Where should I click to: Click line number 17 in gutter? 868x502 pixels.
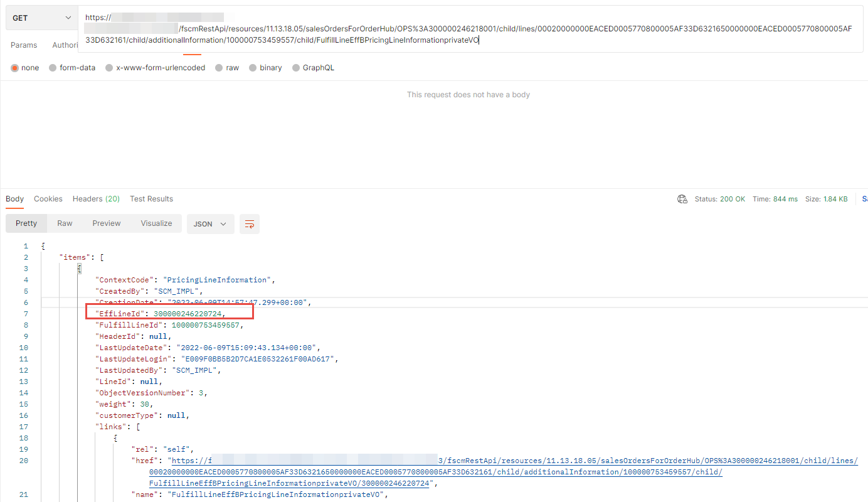(23, 427)
